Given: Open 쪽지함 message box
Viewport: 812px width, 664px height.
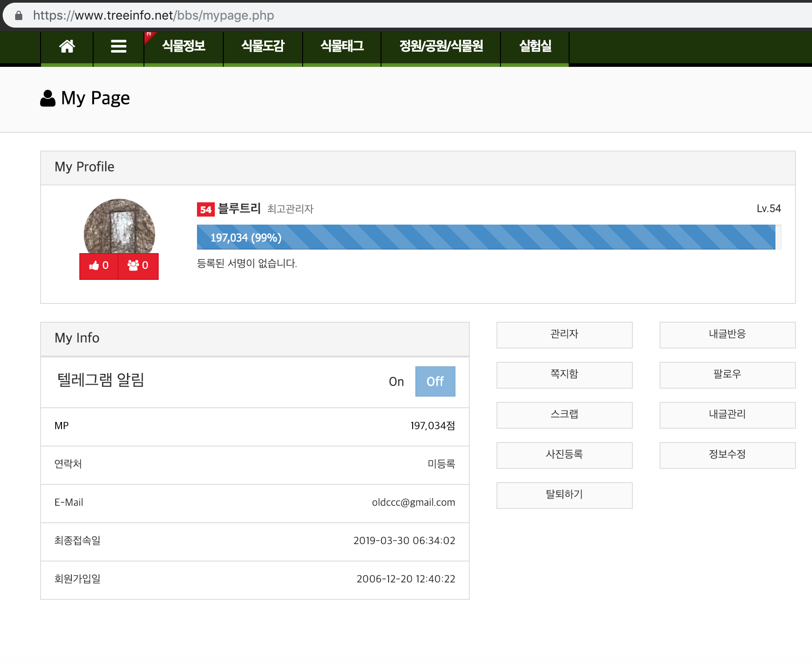Looking at the screenshot, I should click(564, 375).
